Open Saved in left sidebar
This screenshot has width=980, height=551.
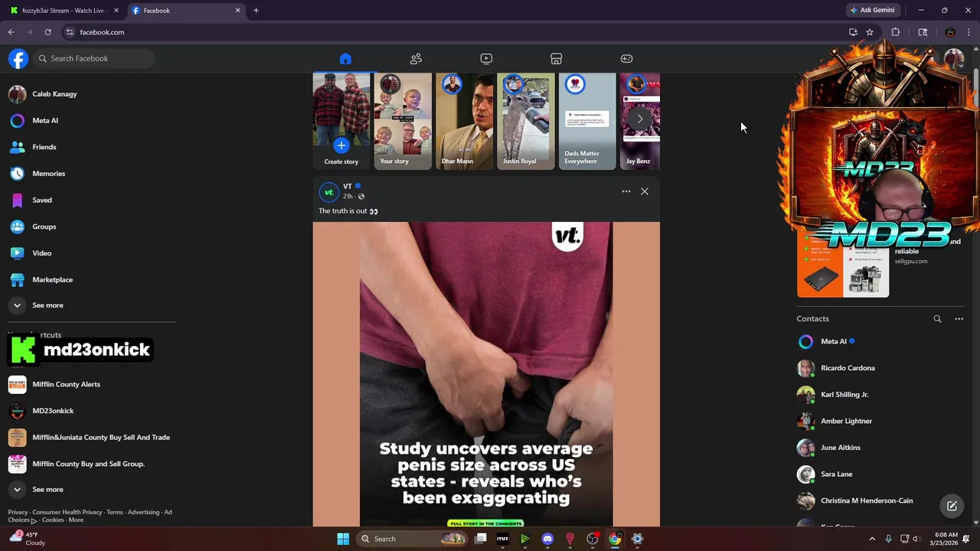tap(91, 200)
